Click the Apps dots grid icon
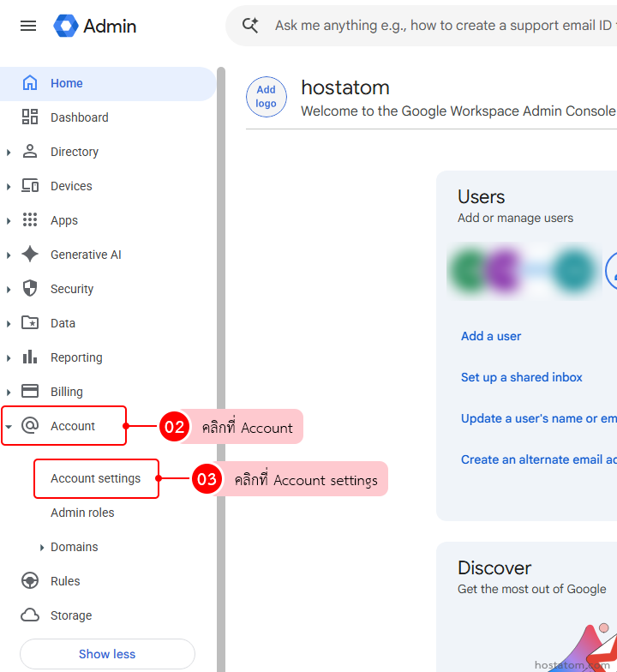The height and width of the screenshot is (672, 617). tap(29, 219)
